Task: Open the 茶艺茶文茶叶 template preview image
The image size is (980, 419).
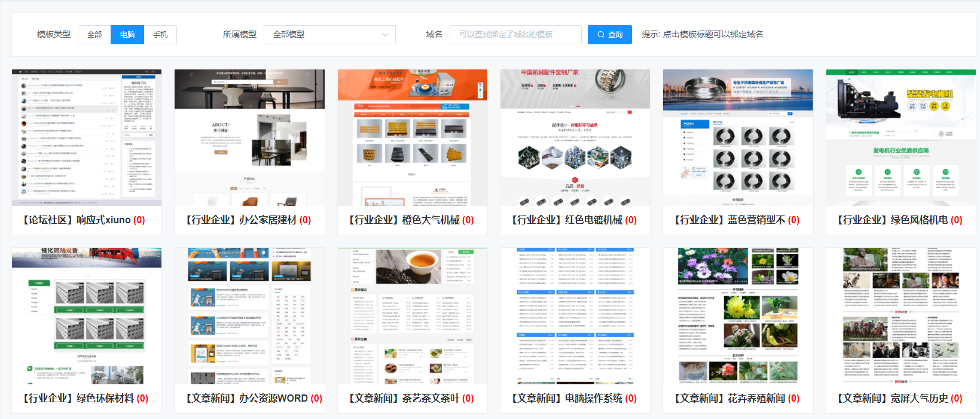Action: point(413,316)
